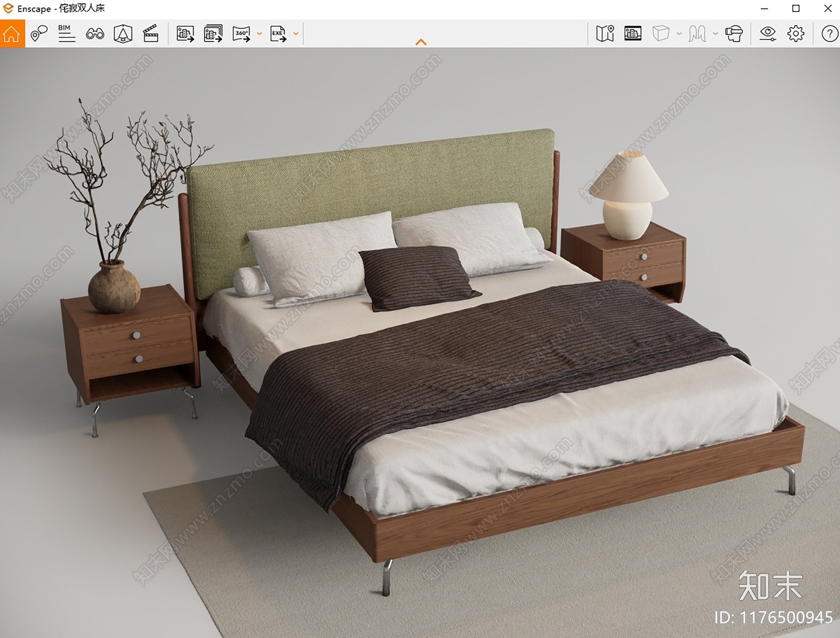Minimize the Enscape window
The width and height of the screenshot is (840, 638).
click(764, 9)
